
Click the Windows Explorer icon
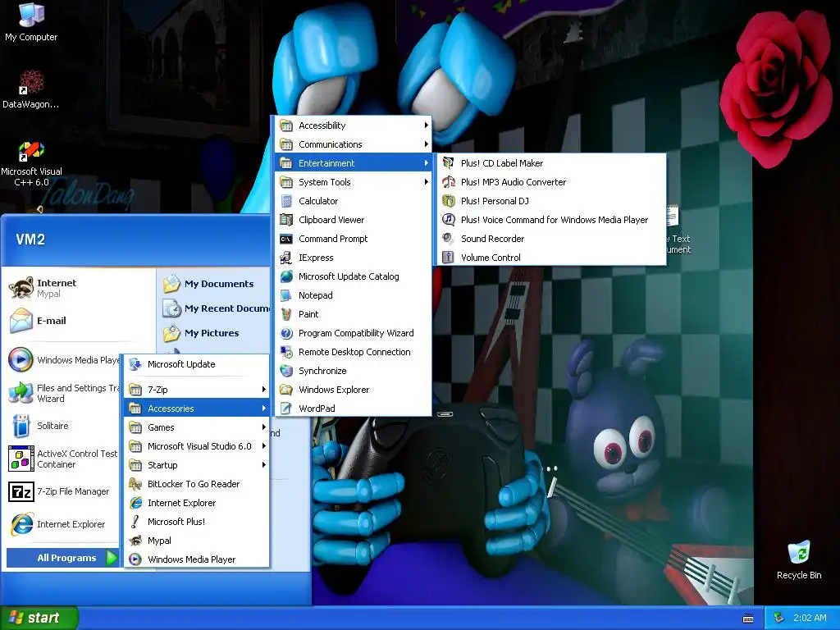point(286,390)
